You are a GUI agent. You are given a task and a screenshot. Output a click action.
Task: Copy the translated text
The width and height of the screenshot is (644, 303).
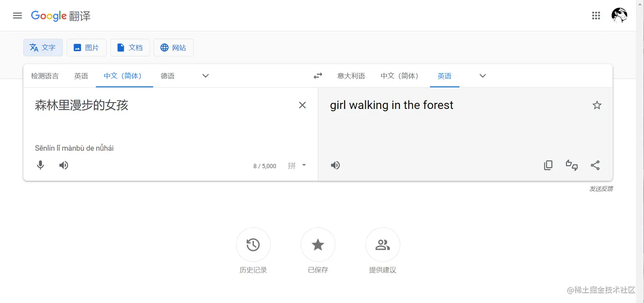[548, 165]
